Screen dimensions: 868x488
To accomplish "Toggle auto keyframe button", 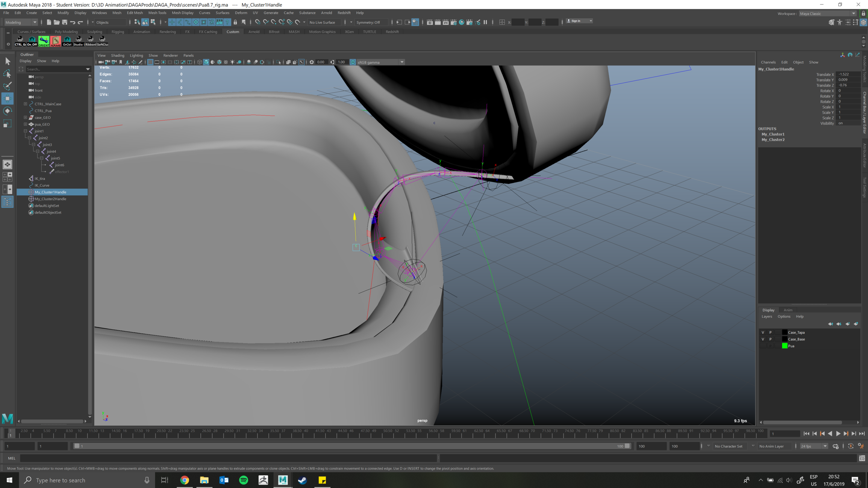I will click(x=851, y=446).
